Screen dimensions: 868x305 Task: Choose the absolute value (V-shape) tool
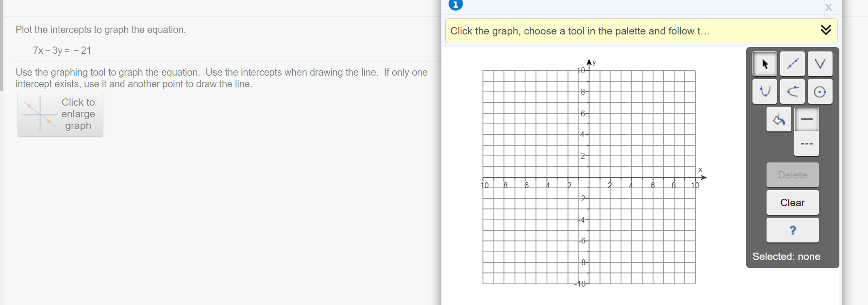(820, 64)
